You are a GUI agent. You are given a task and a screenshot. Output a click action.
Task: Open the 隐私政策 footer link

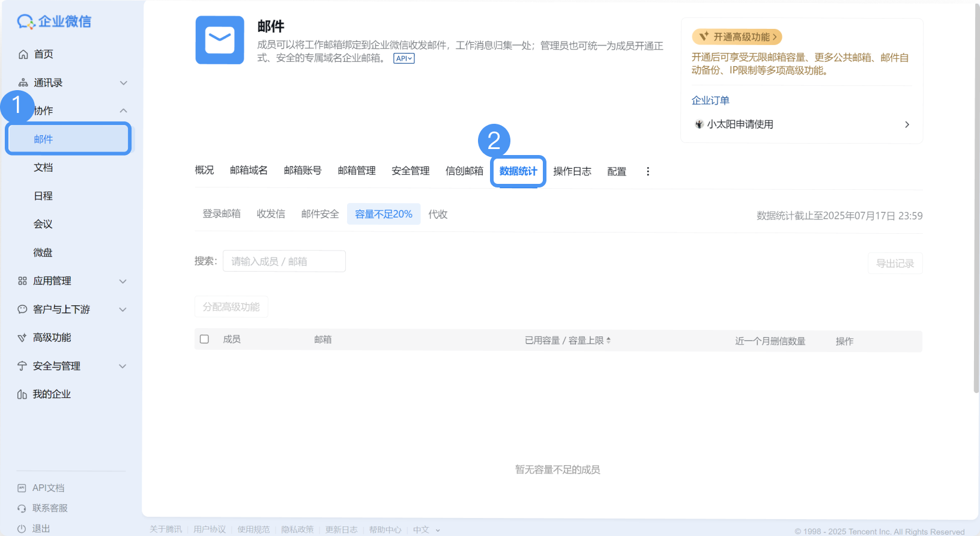point(297,529)
